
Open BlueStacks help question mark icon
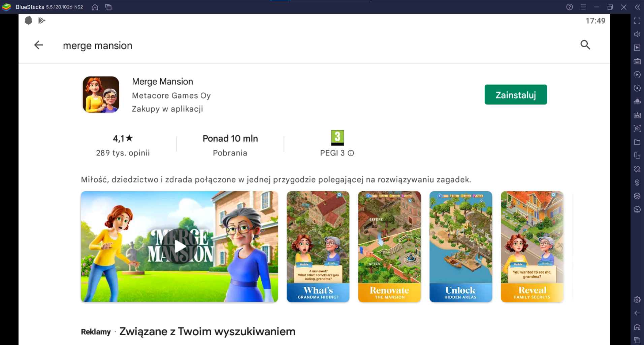(x=570, y=7)
